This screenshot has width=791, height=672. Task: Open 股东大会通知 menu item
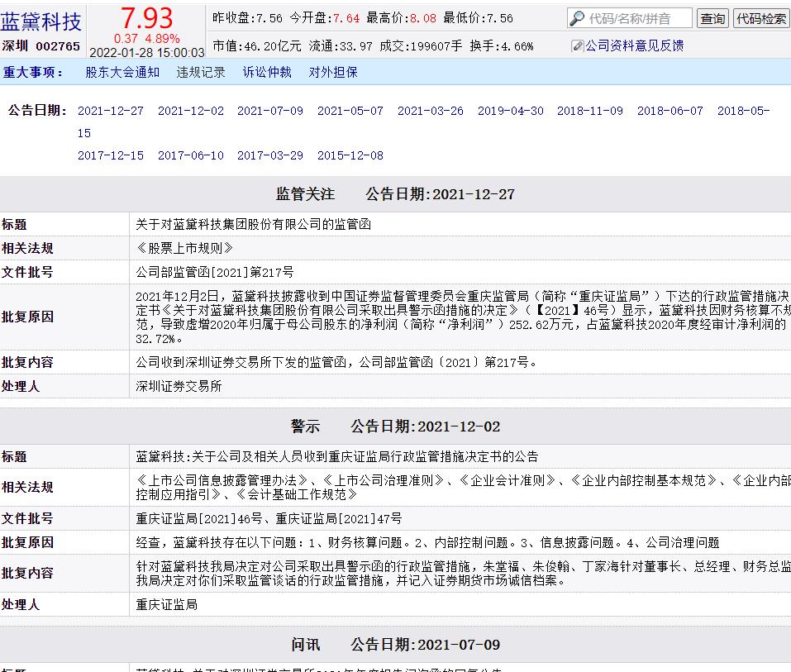pos(122,72)
